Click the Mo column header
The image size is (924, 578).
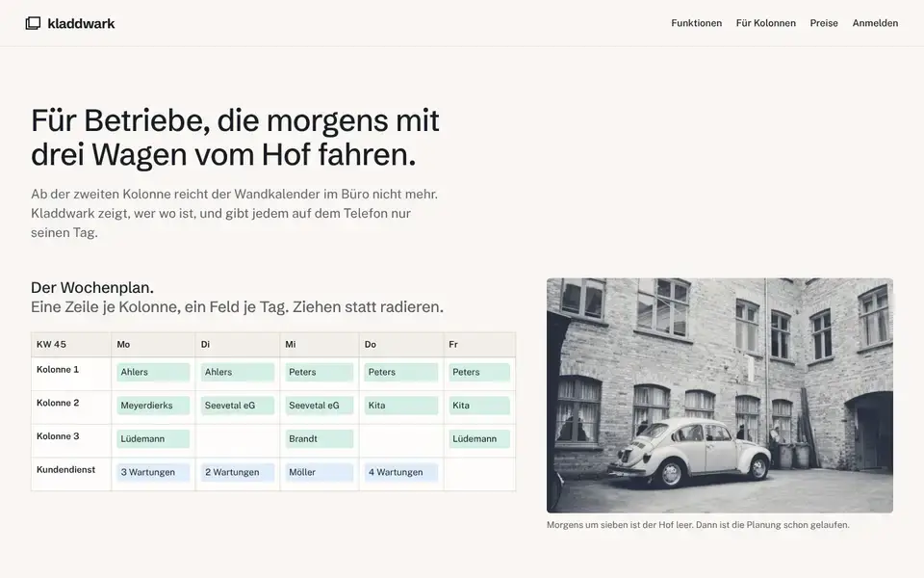tap(153, 345)
